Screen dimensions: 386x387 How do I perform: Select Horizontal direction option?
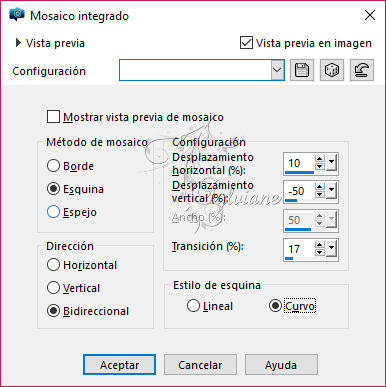[x=53, y=265]
